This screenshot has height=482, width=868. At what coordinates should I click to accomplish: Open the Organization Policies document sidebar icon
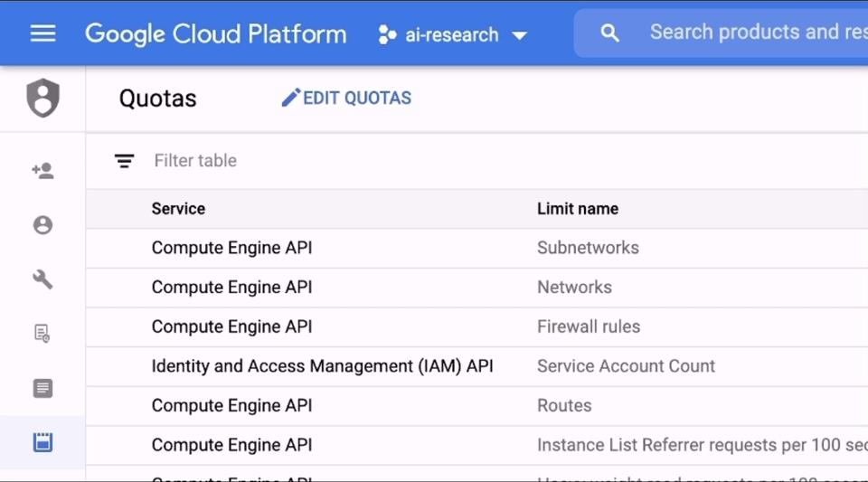pyautogui.click(x=42, y=334)
